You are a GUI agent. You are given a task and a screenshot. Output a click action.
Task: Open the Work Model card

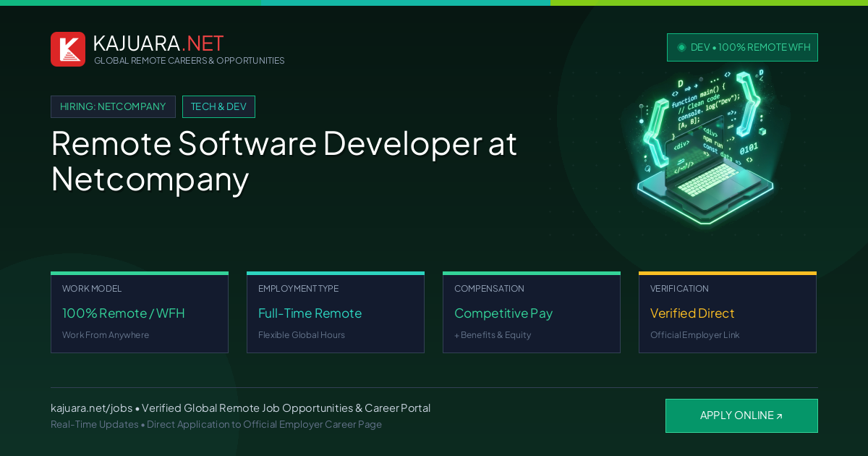pyautogui.click(x=140, y=313)
